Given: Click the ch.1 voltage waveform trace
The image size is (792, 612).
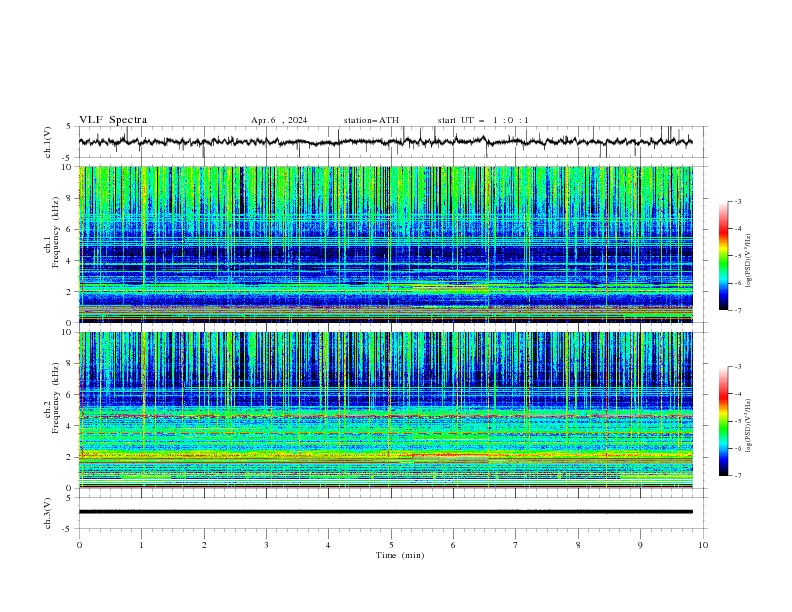Looking at the screenshot, I should (x=385, y=142).
